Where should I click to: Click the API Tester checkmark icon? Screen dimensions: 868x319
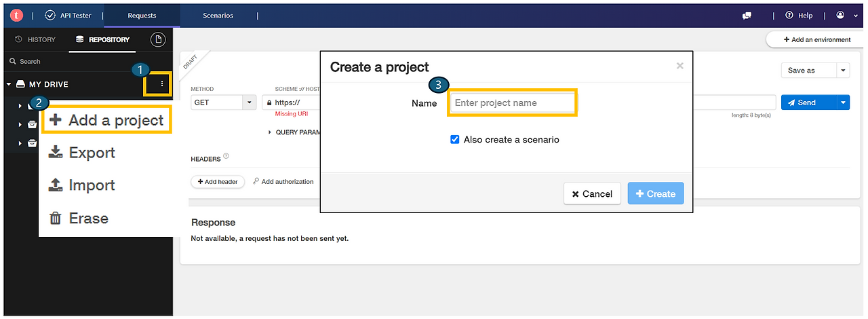[51, 15]
